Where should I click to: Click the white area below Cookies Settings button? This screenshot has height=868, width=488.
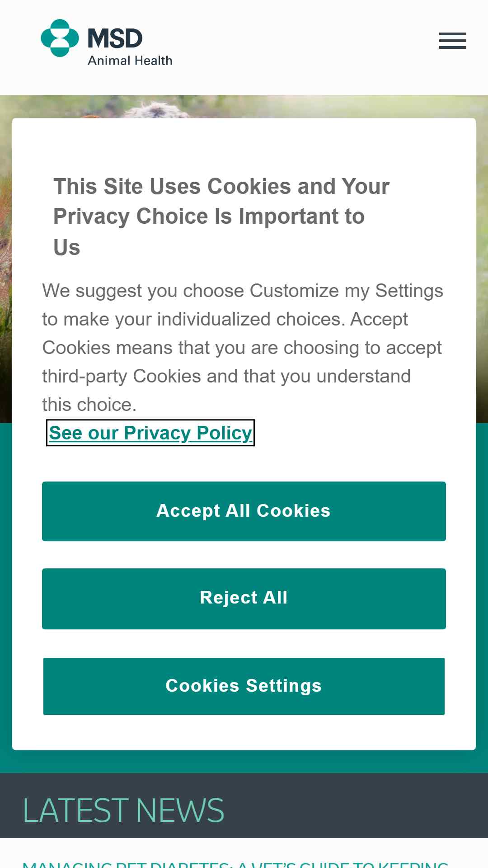244,732
